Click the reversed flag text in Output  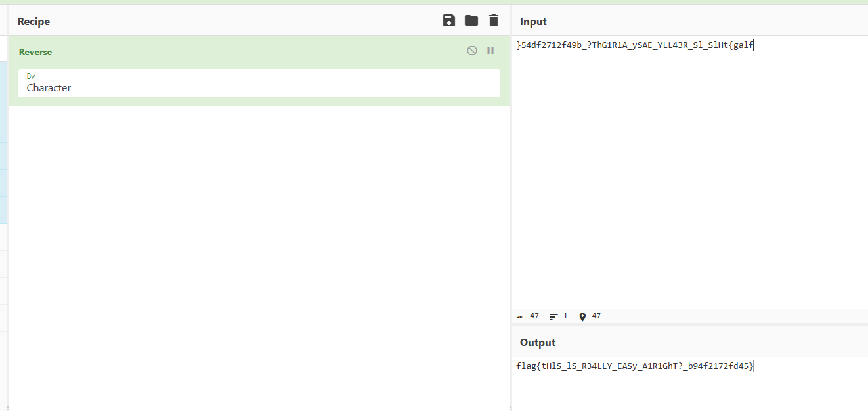[634, 366]
